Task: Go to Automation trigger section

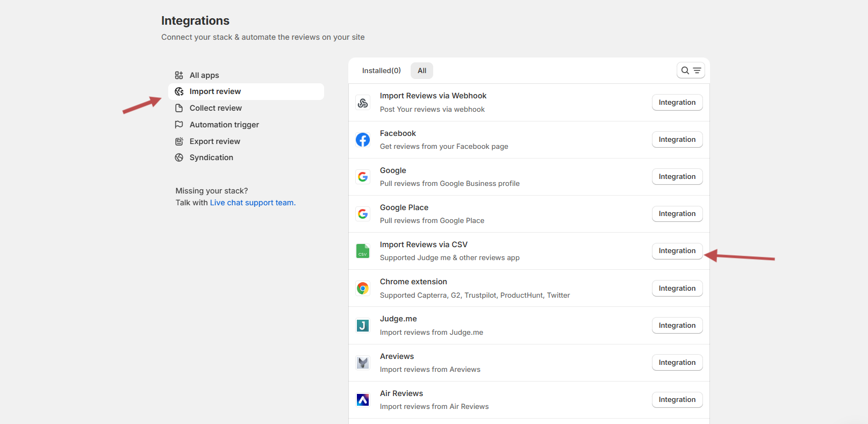Action: coord(224,125)
